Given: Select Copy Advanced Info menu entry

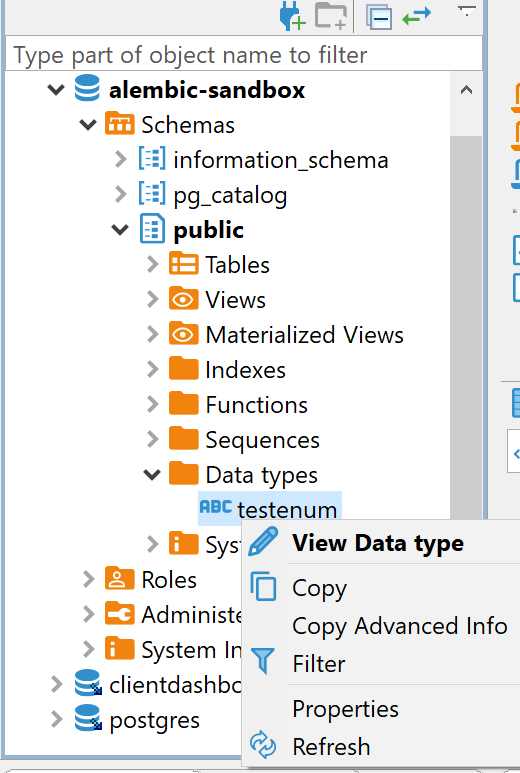Looking at the screenshot, I should [x=400, y=626].
